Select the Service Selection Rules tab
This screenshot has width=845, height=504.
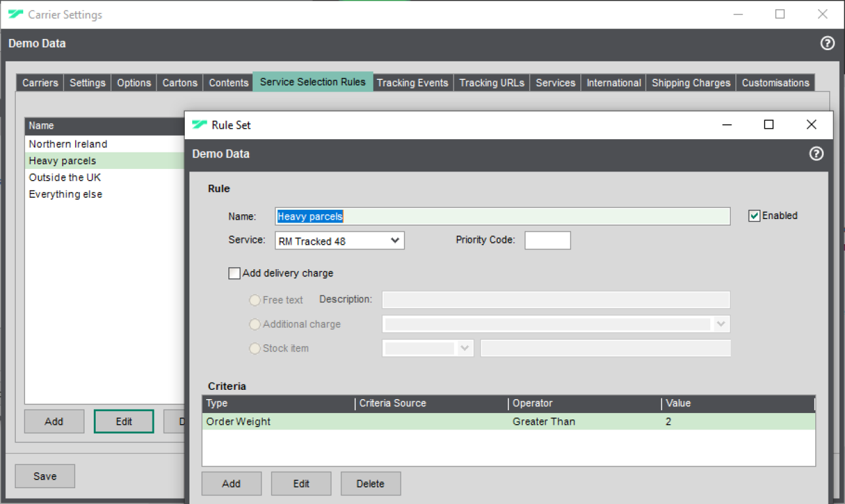coord(313,82)
